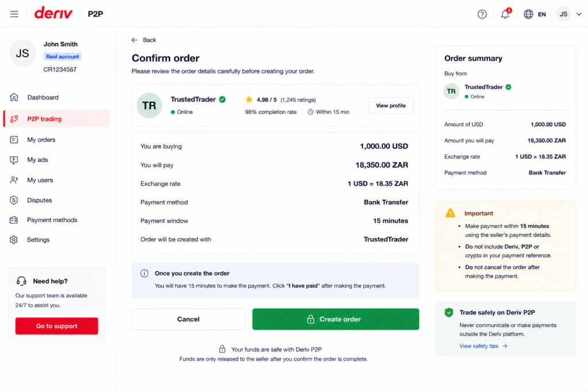Click the P2P trading icon in sidebar
588x392 pixels.
click(14, 119)
